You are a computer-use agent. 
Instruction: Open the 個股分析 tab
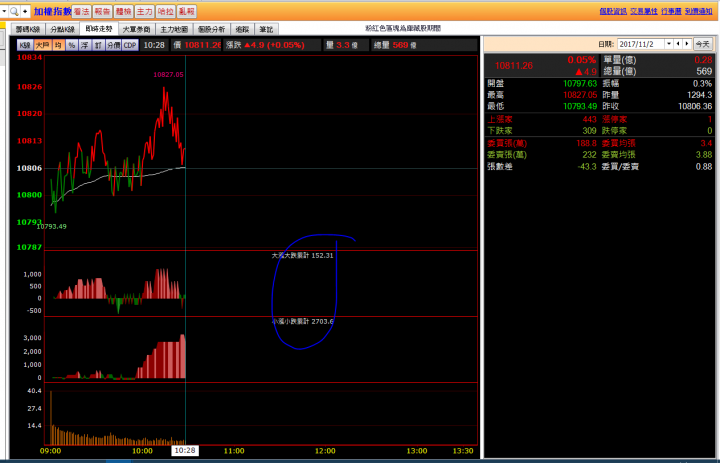(211, 29)
